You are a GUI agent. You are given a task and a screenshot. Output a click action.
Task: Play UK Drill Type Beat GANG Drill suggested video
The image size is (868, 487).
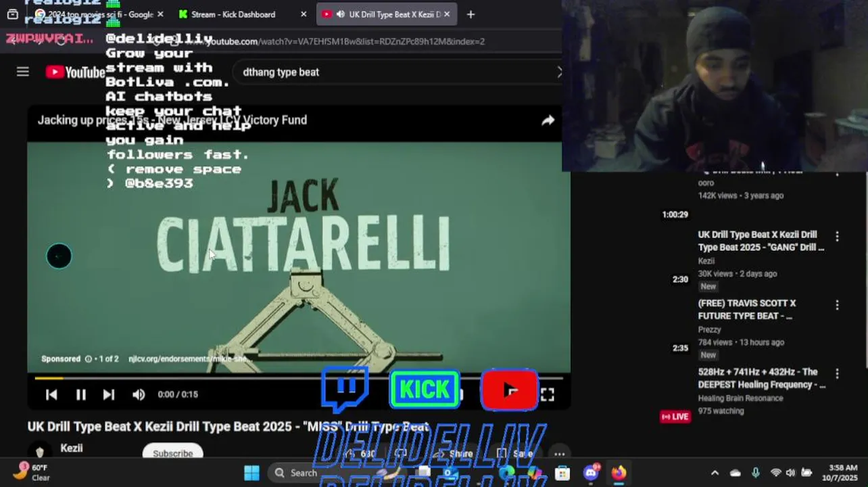tap(761, 241)
